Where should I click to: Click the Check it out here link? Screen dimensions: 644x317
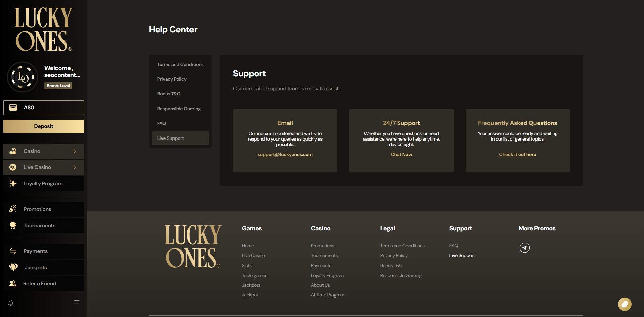[x=517, y=155]
